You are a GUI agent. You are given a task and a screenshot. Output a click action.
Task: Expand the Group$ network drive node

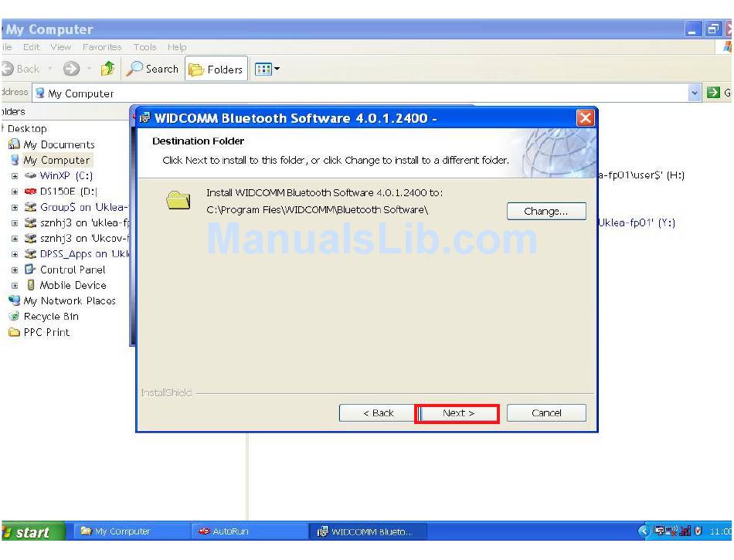click(15, 207)
